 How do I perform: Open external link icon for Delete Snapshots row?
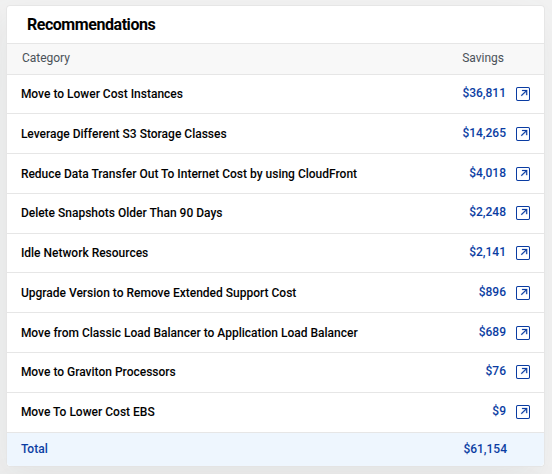pyautogui.click(x=523, y=213)
